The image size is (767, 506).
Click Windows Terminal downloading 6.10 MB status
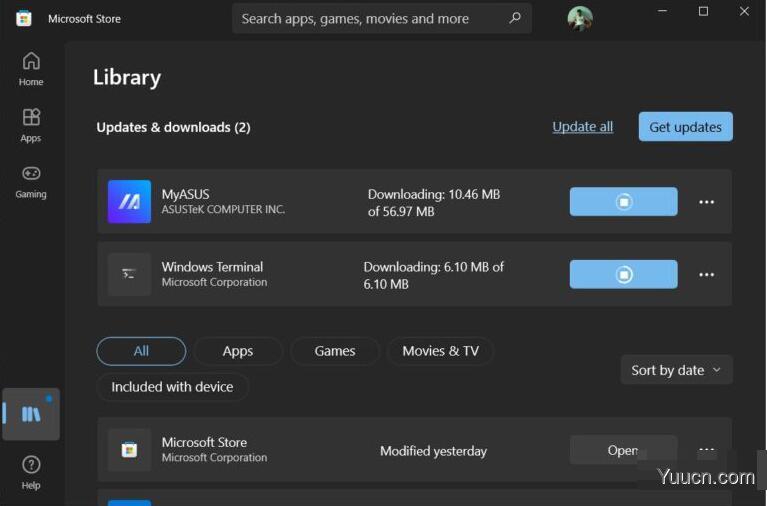coord(433,275)
